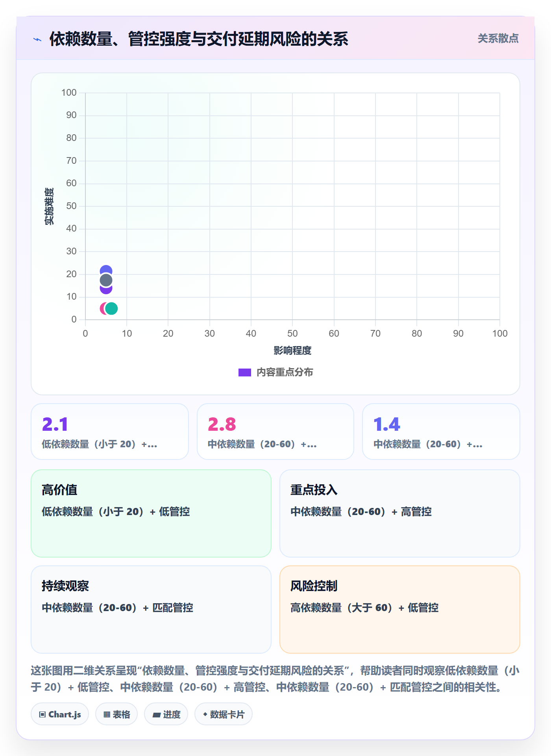The image size is (551, 756).
Task: Select the 高价值 quadrant card
Action: [151, 513]
